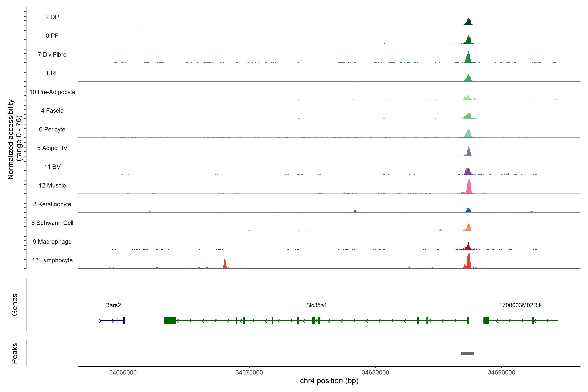Screen dimensions: 588x392
Task: Click the green exon block of 1700003M02Rik
Action: coord(486,320)
